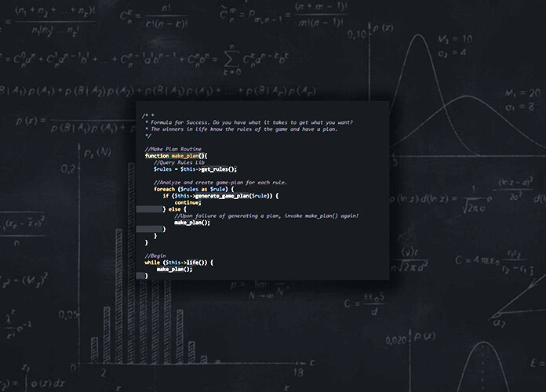Click the "//Make Plan Routine" comment
Viewport: 546px width, 392px height.
(173, 149)
